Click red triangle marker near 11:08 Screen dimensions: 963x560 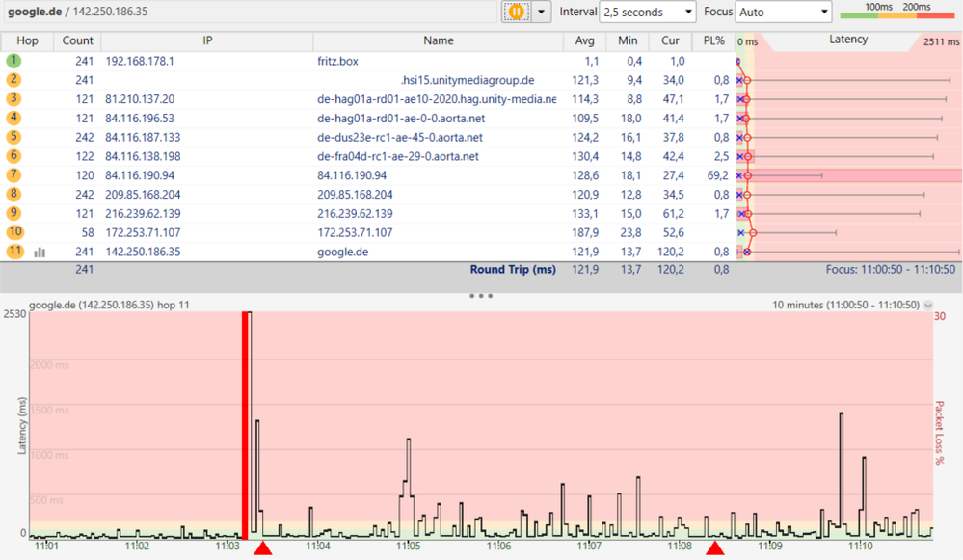click(715, 547)
